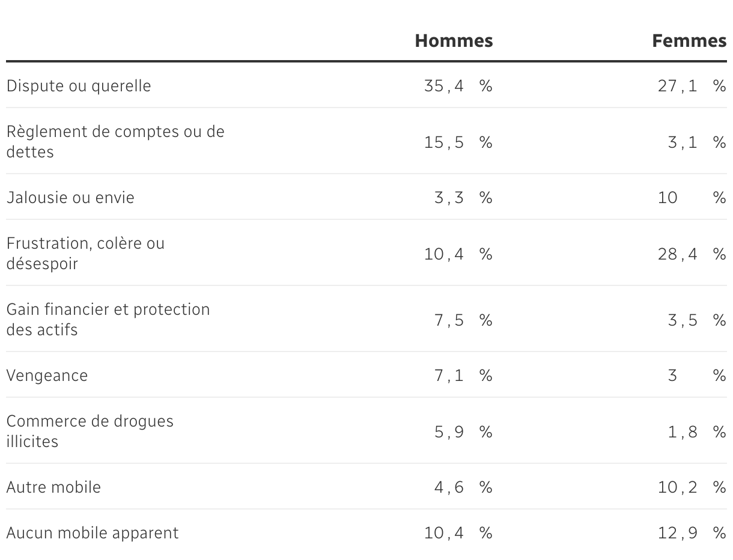This screenshot has height=560, width=733.
Task: Click Commerce de drogues illicites label
Action: 90,431
